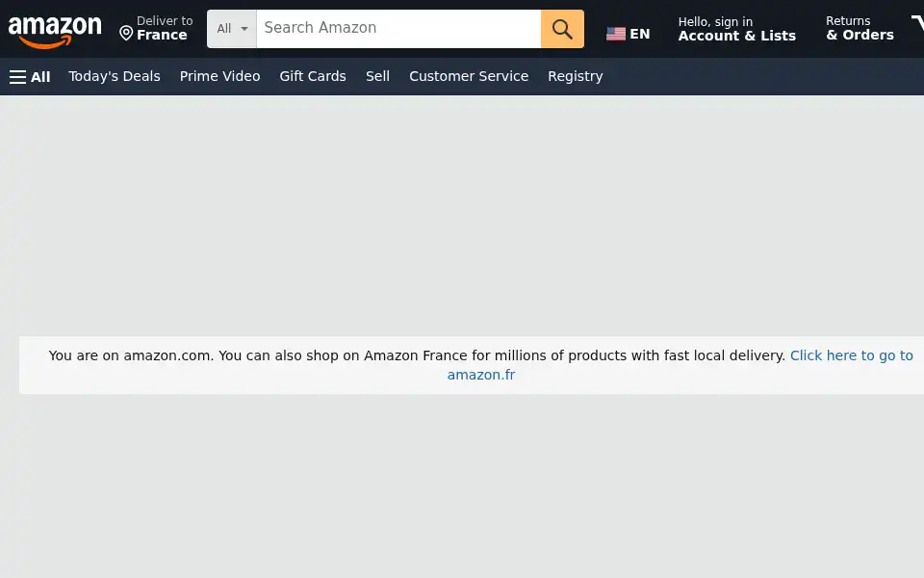Open the hamburger All menu
Viewport: 924px width, 578px height.
30,77
